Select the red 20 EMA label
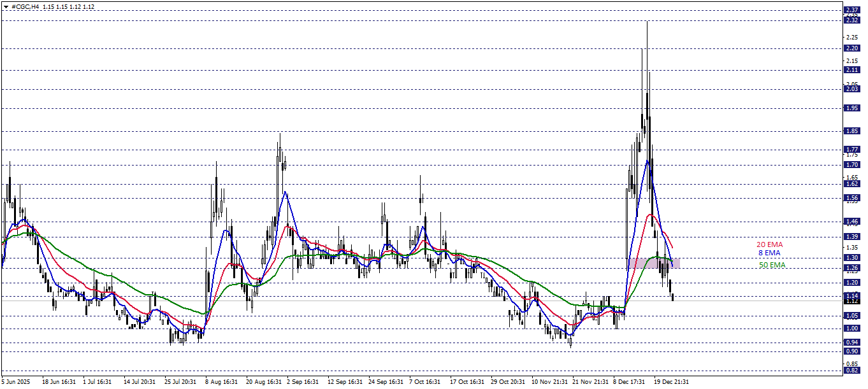Viewport: 868px width, 389px height. click(769, 244)
